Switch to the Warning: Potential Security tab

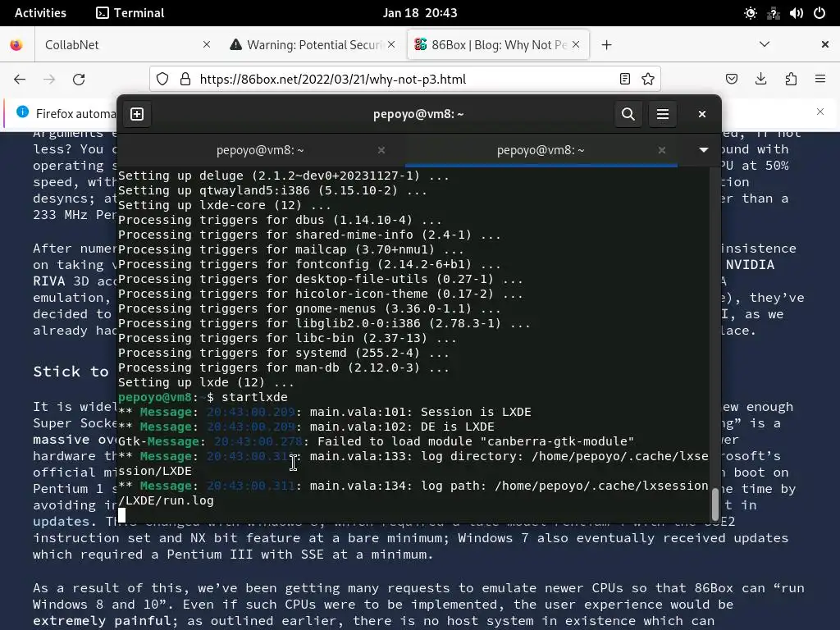click(x=313, y=44)
